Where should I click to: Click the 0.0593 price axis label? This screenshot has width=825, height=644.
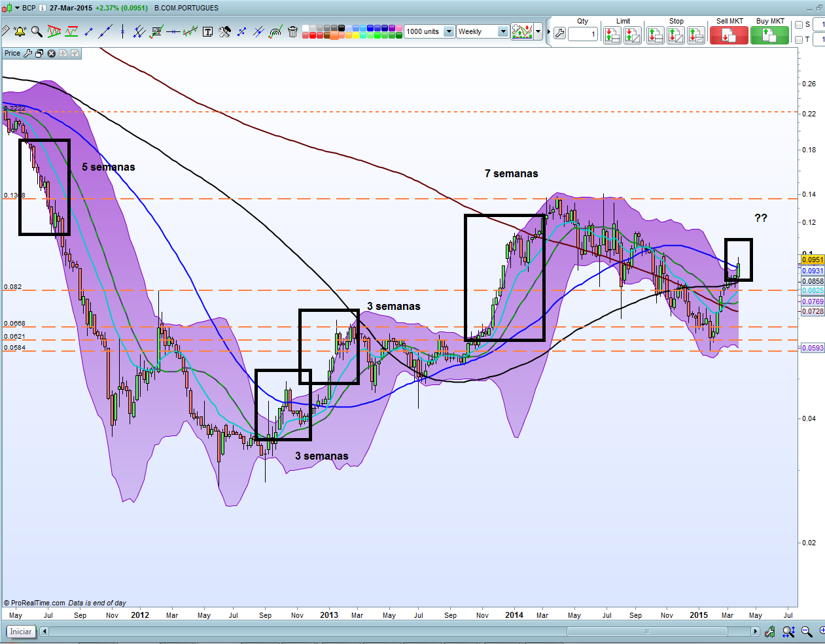tap(813, 348)
